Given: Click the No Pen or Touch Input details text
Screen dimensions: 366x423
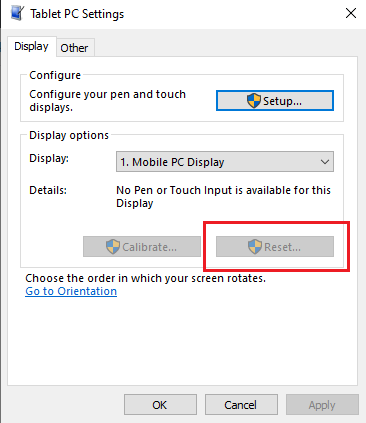Looking at the screenshot, I should [223, 196].
